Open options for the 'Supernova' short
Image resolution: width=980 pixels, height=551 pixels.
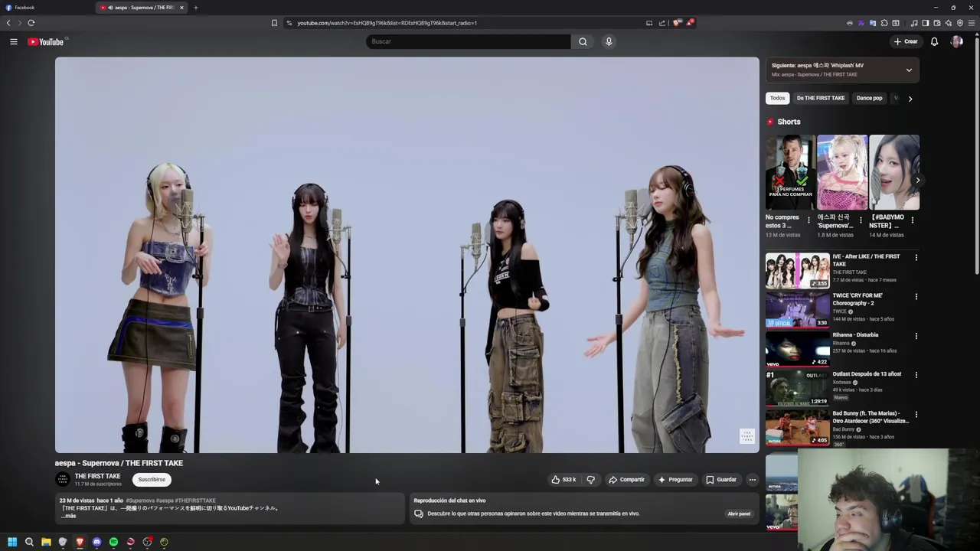(x=861, y=220)
